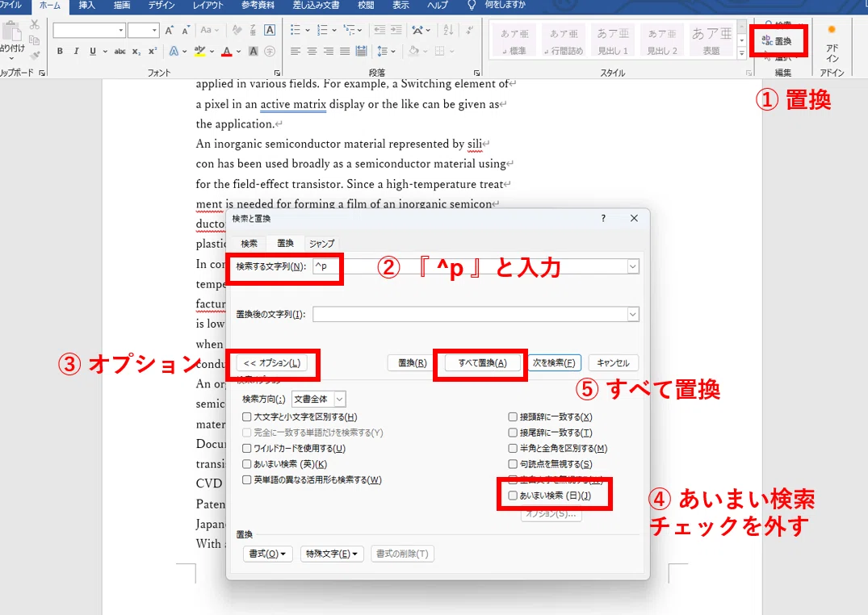Check 接頭辞に一致する checkbox
The image size is (868, 615).
pyautogui.click(x=513, y=416)
